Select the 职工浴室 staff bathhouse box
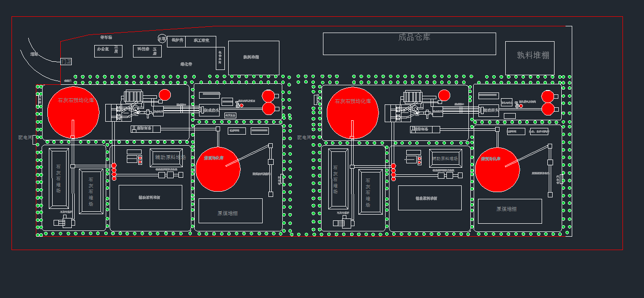Image resolution: width=644 pixels, height=298 pixels. [x=201, y=41]
